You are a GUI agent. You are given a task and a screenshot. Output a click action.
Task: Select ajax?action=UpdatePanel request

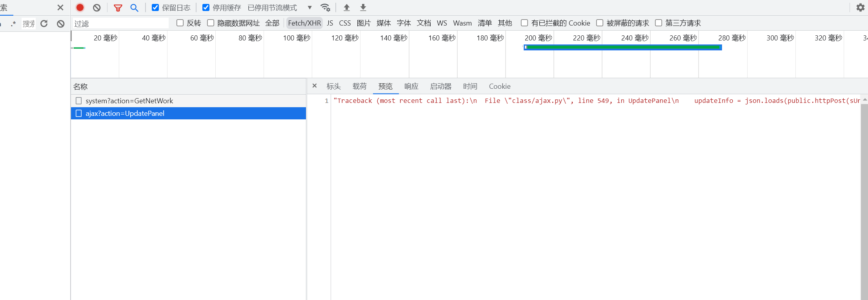pyautogui.click(x=188, y=113)
